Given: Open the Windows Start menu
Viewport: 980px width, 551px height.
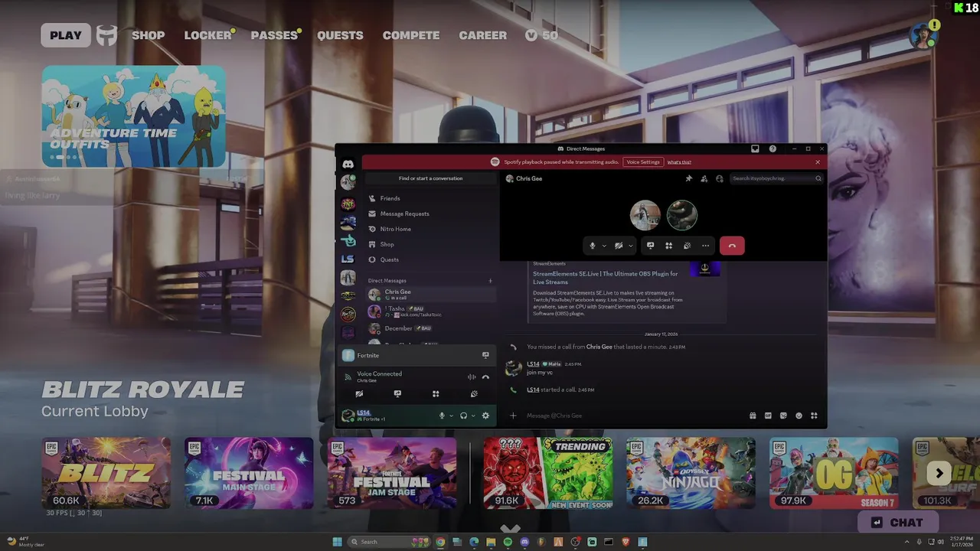Looking at the screenshot, I should [338, 542].
